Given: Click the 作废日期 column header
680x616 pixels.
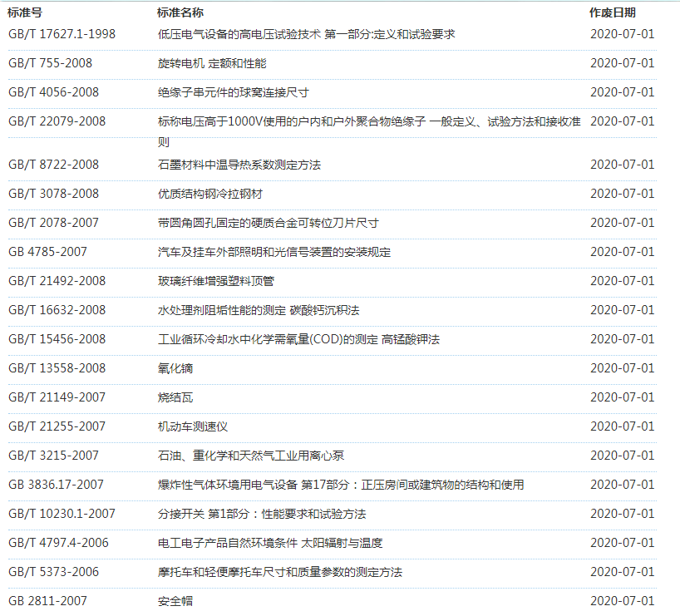Looking at the screenshot, I should coord(613,12).
